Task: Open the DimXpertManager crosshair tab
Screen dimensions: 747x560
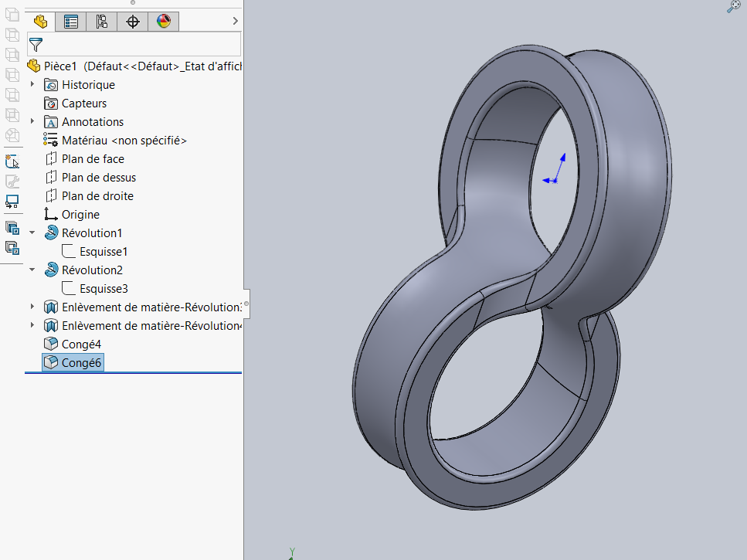Action: 133,22
